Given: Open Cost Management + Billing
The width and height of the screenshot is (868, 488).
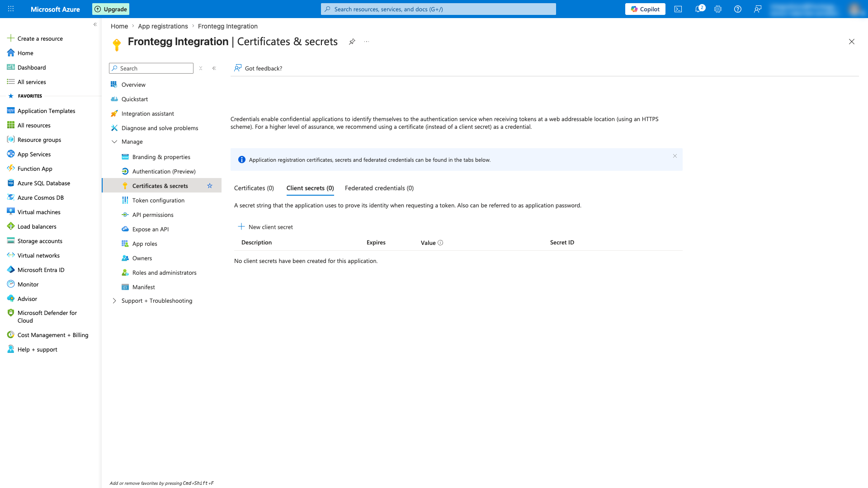Looking at the screenshot, I should [x=53, y=335].
